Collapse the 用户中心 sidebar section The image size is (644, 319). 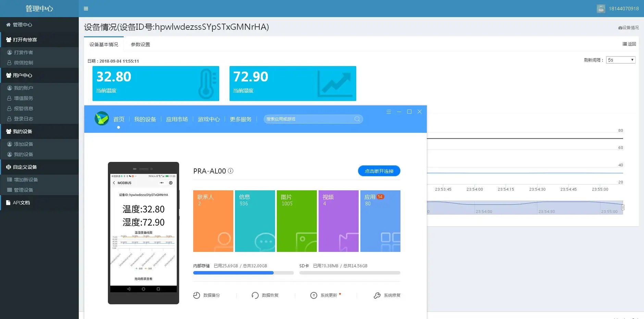(x=39, y=75)
